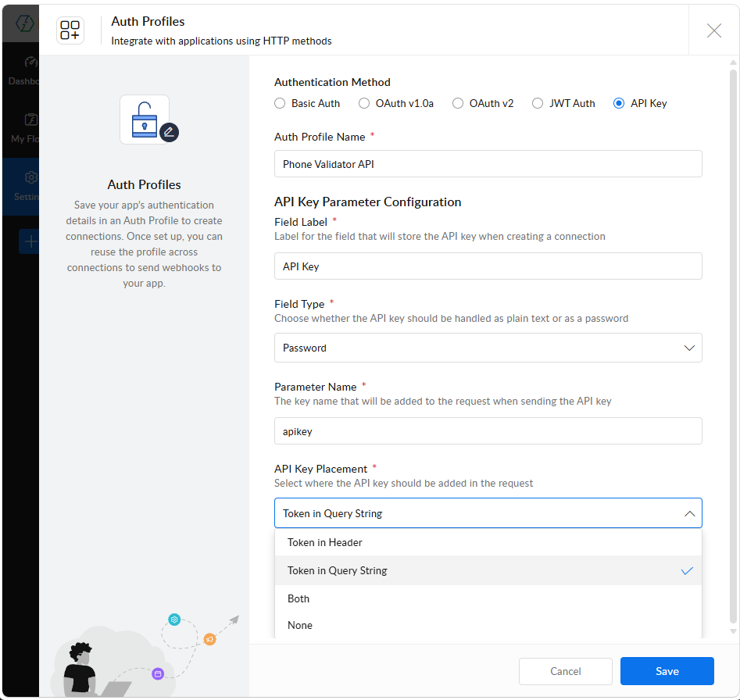740x700 pixels.
Task: Select JWT Auth authentication method
Action: pyautogui.click(x=563, y=103)
